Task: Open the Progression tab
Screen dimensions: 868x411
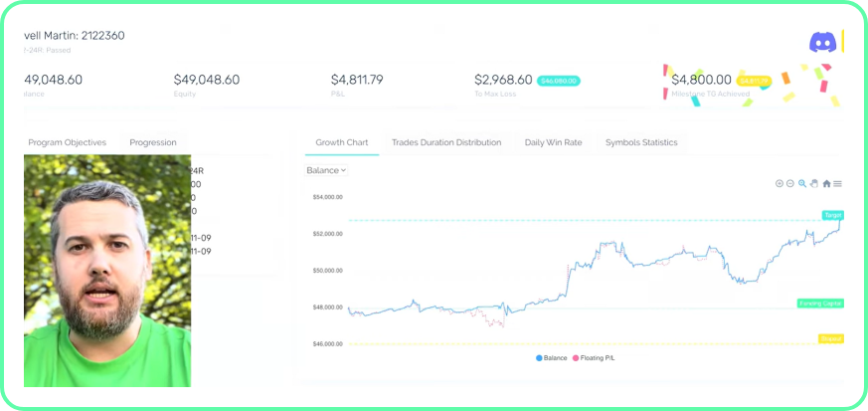Action: [x=152, y=142]
